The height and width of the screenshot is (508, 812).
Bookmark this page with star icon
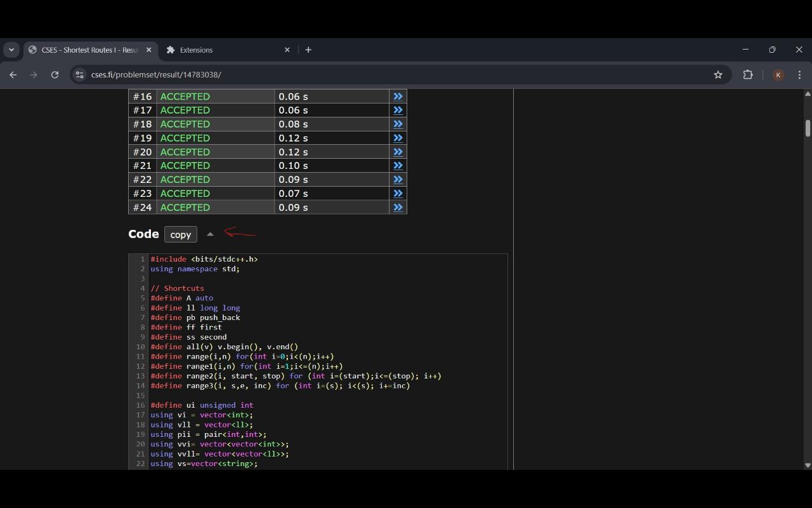(718, 75)
